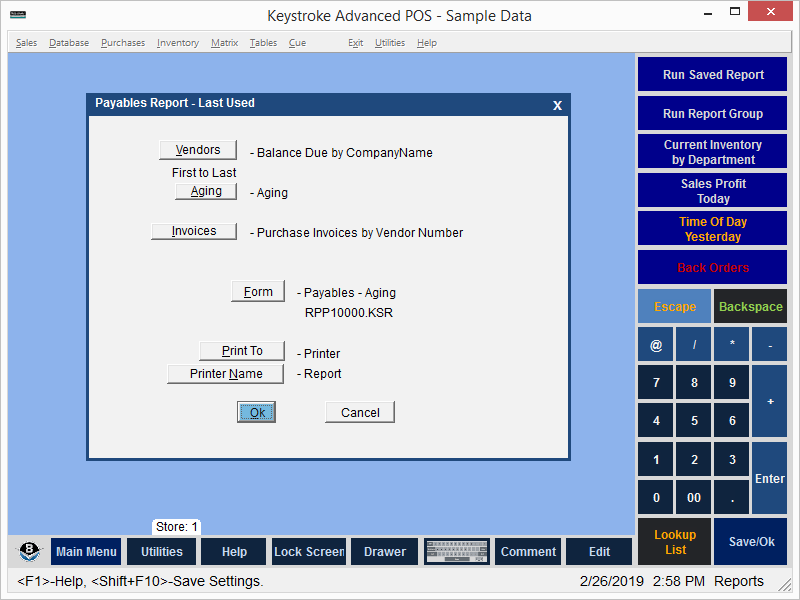This screenshot has height=600, width=800.
Task: Click the round logo icon beside Main Menu
Action: (29, 552)
